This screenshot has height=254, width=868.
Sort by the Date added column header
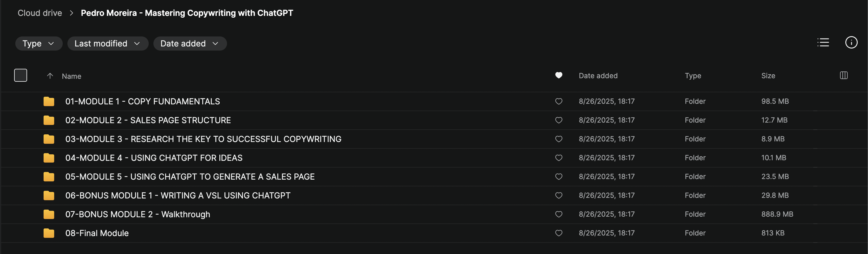[x=598, y=76]
